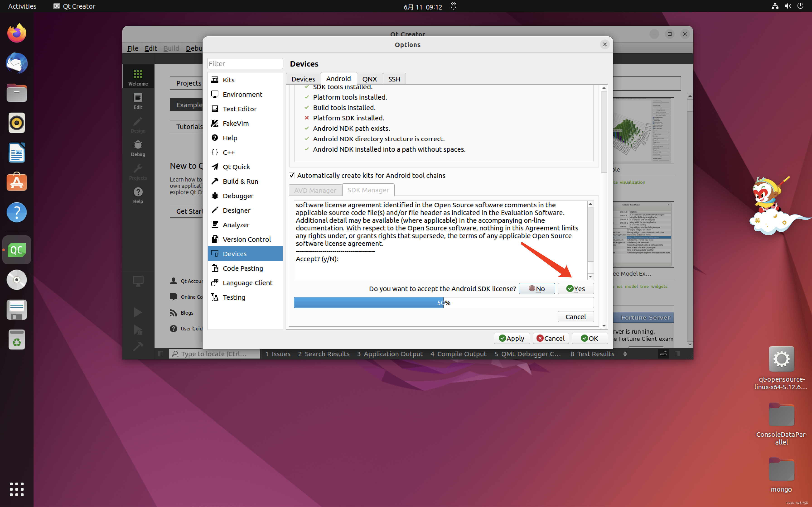Click the Filter search field
The image size is (812, 507).
pos(245,64)
